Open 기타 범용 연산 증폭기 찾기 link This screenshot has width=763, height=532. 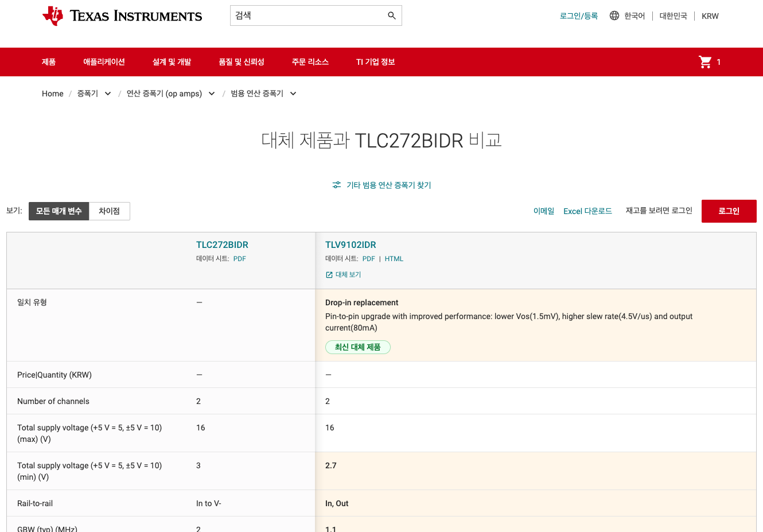pos(389,185)
